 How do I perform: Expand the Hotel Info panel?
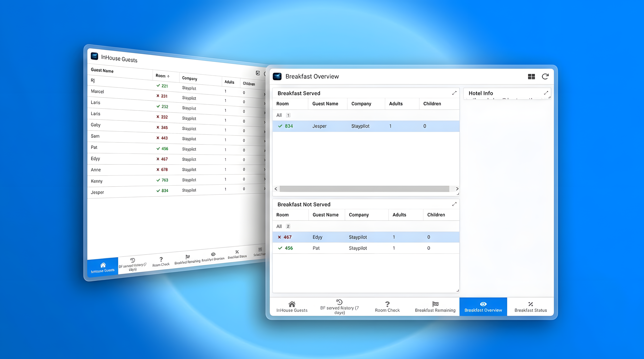pyautogui.click(x=546, y=93)
